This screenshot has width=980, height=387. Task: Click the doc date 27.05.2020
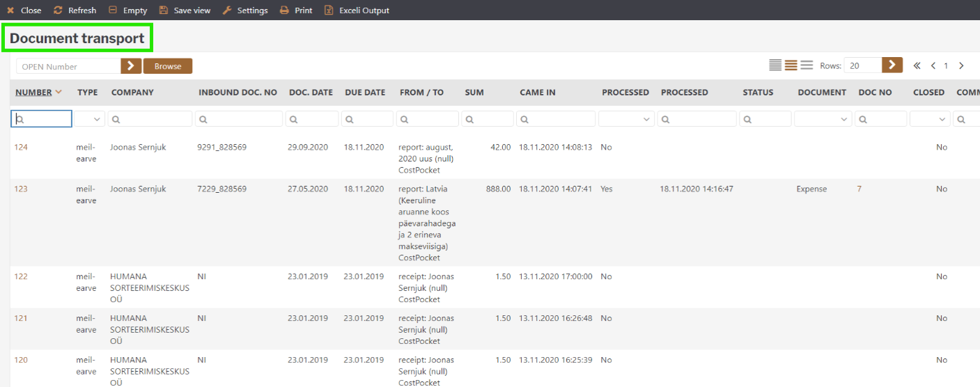[x=308, y=189]
